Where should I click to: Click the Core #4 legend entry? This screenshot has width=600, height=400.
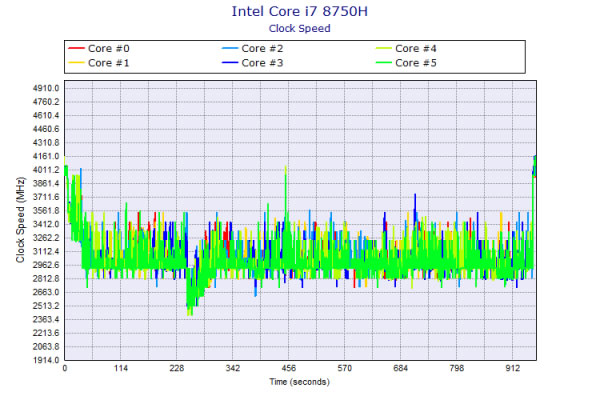(406, 49)
